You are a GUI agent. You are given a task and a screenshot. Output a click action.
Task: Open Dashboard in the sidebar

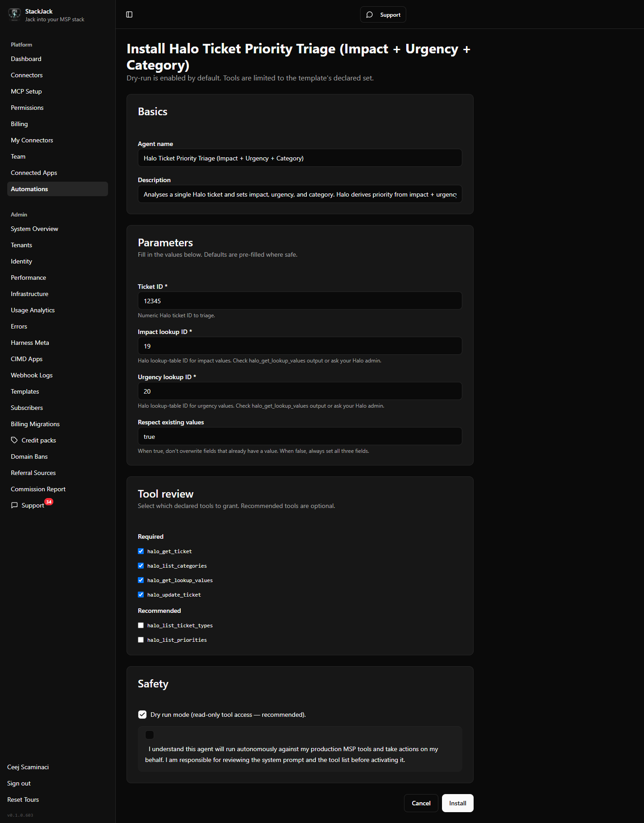57,59
